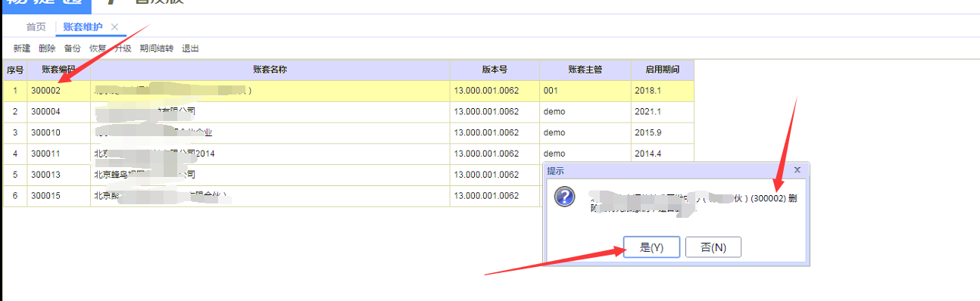980x301 pixels.
Task: Click the 提示 dialog title bar
Action: [x=676, y=171]
